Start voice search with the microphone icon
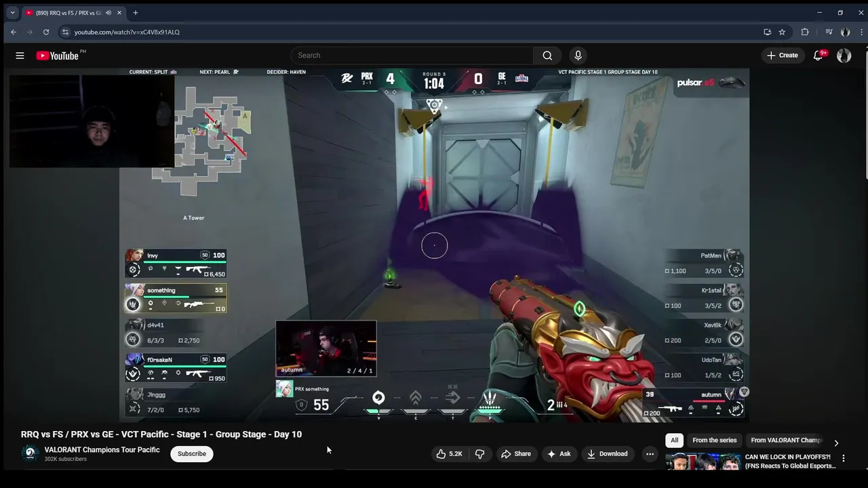Screen dimensions: 868x488 coord(578,56)
